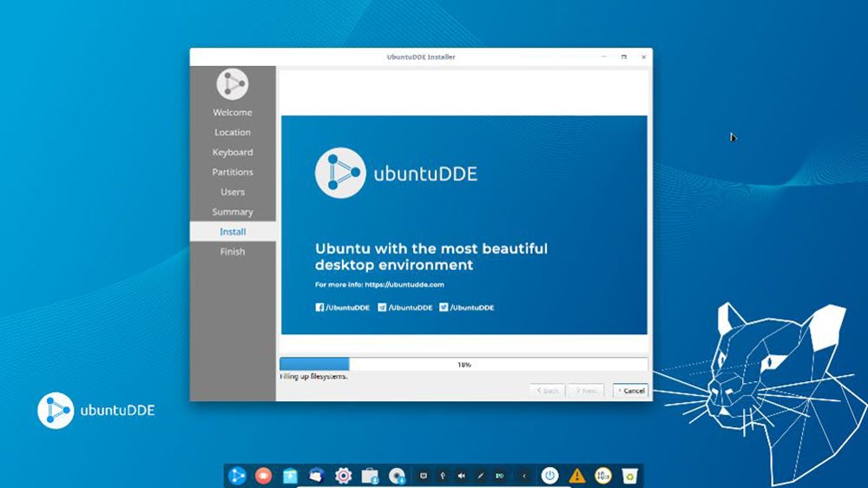
Task: Click the disc installer icon in dock
Action: pos(397,475)
